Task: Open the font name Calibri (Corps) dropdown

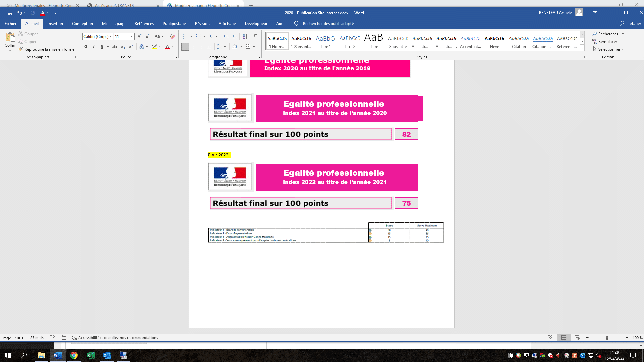Action: tap(111, 36)
